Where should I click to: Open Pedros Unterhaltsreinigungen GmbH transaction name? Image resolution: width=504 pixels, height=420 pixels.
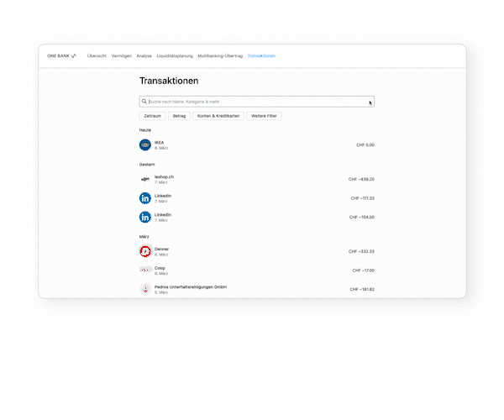[x=191, y=287]
